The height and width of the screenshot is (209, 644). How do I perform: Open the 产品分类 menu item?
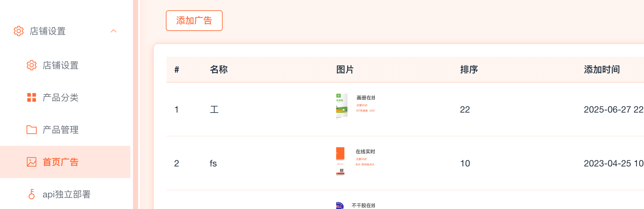click(x=61, y=97)
